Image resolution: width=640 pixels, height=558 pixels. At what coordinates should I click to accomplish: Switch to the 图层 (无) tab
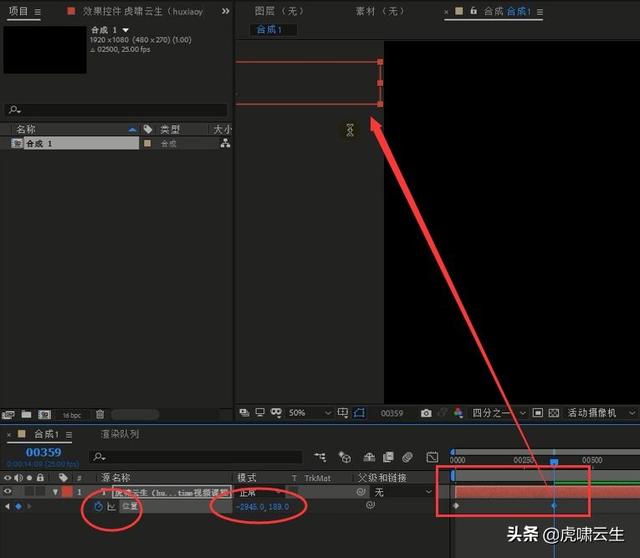click(280, 11)
